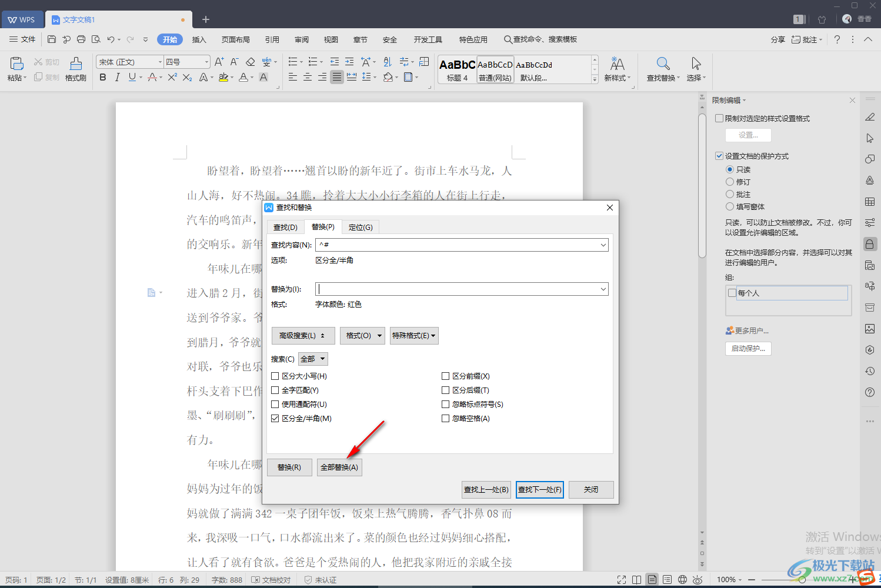Increase font size with A+ icon
881x588 pixels.
(x=219, y=62)
